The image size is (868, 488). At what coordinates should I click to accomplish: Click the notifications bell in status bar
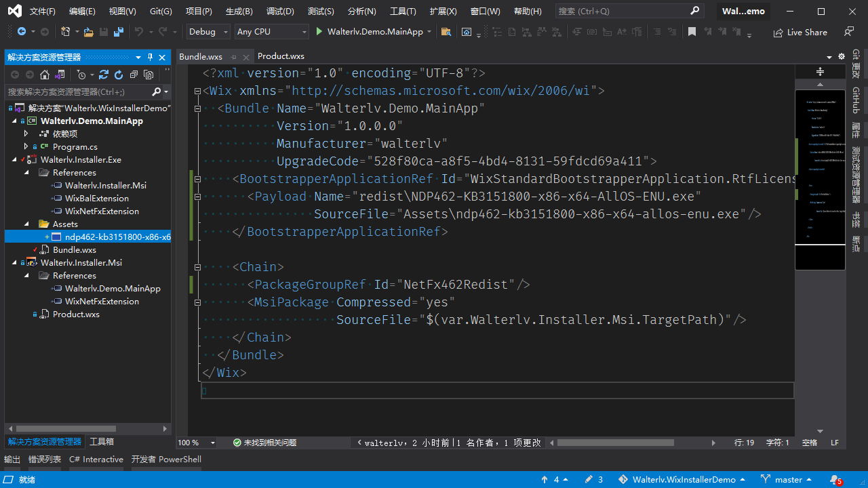(x=835, y=479)
